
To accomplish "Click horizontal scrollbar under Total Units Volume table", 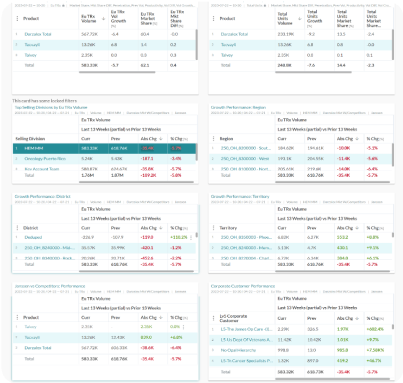I will [313, 72].
